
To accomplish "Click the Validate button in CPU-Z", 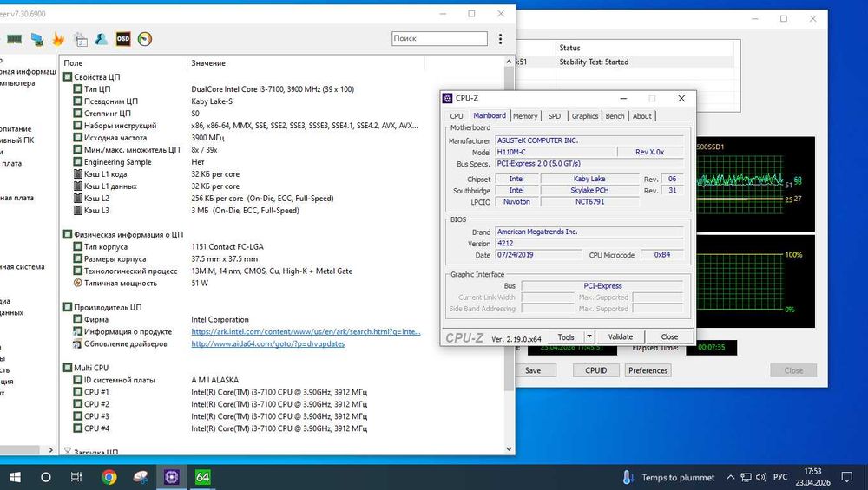I will [620, 336].
